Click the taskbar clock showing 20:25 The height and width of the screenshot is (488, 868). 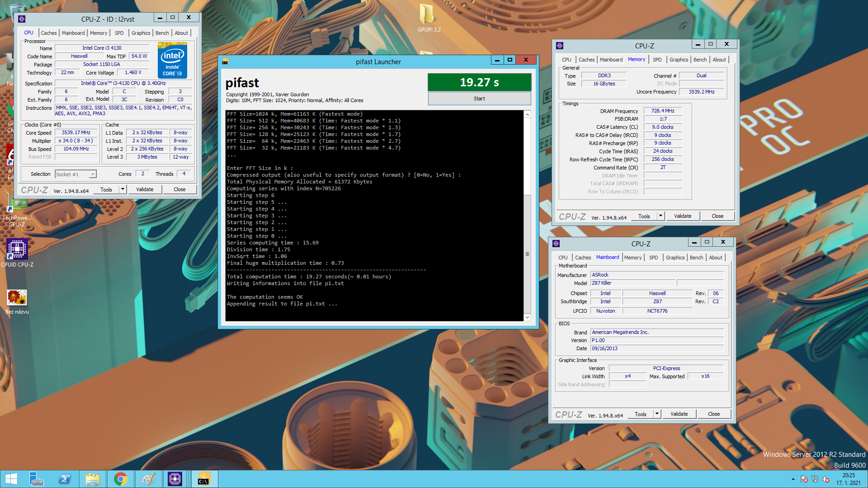point(849,479)
